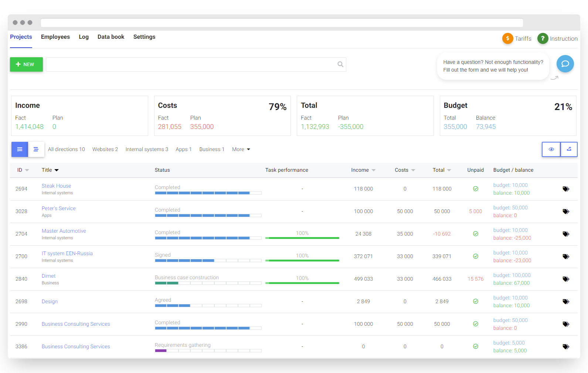
Task: Select the detailed list view toggle
Action: (x=20, y=149)
